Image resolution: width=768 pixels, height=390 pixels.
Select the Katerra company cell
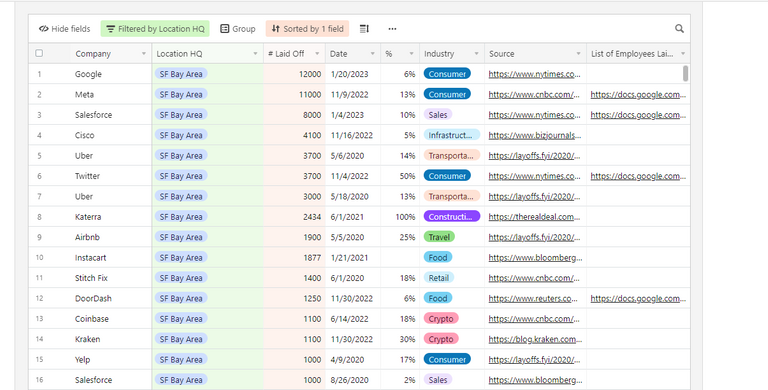point(111,217)
